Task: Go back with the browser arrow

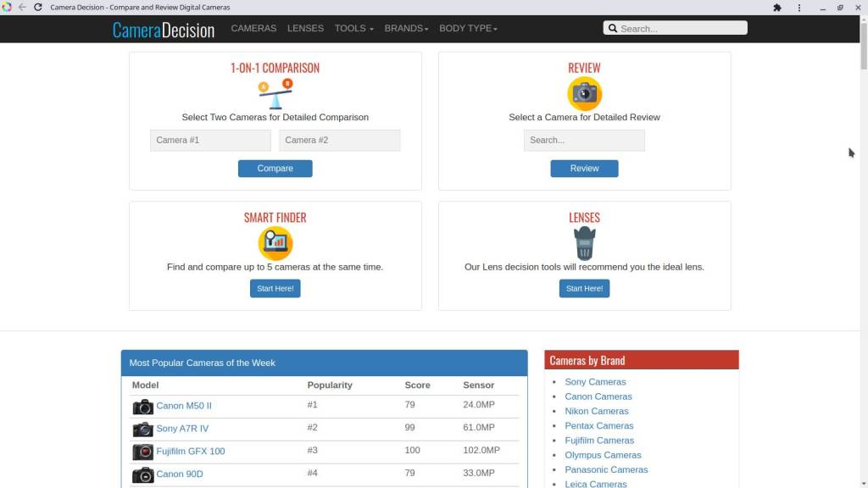Action: (x=22, y=7)
